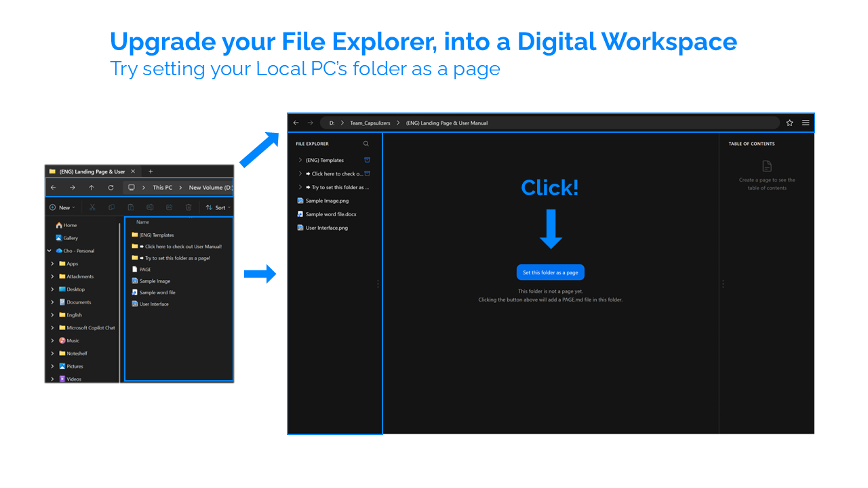Screen dimensions: 868x488
Task: Click the star icon in the address bar
Action: coord(789,123)
